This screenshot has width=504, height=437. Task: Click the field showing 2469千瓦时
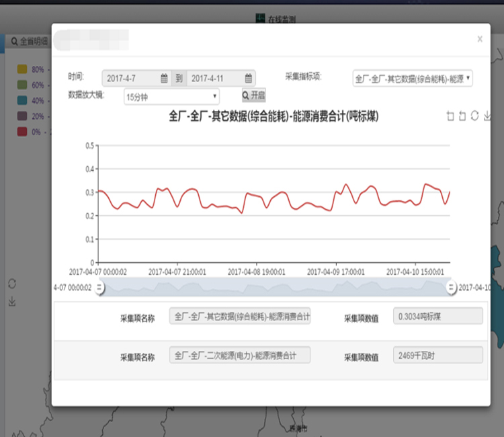(x=437, y=356)
